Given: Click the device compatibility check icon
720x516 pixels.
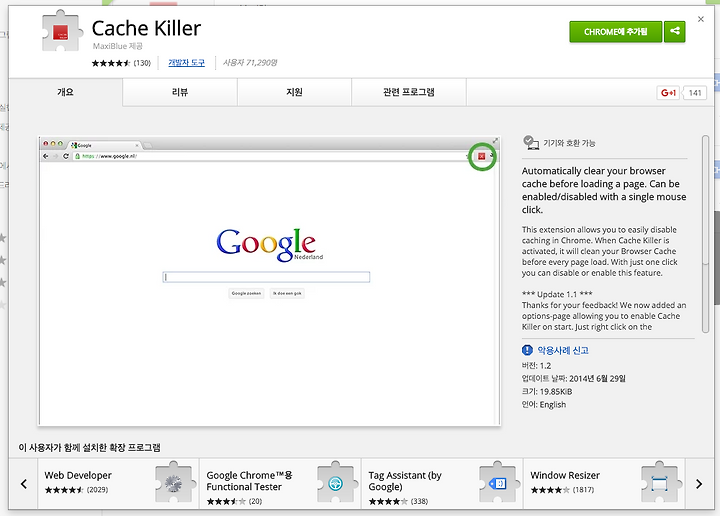Looking at the screenshot, I should point(531,142).
